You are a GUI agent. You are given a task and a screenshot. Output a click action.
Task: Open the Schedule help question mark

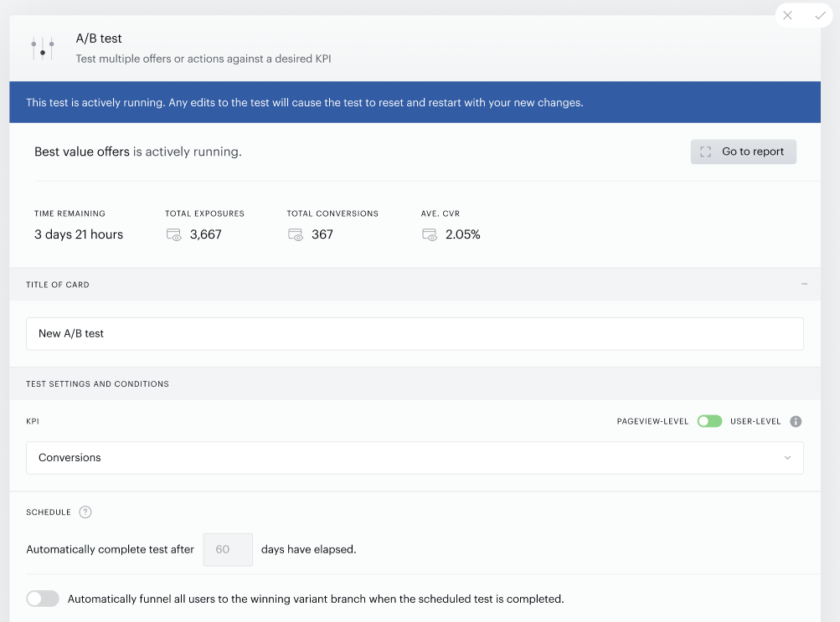(85, 512)
